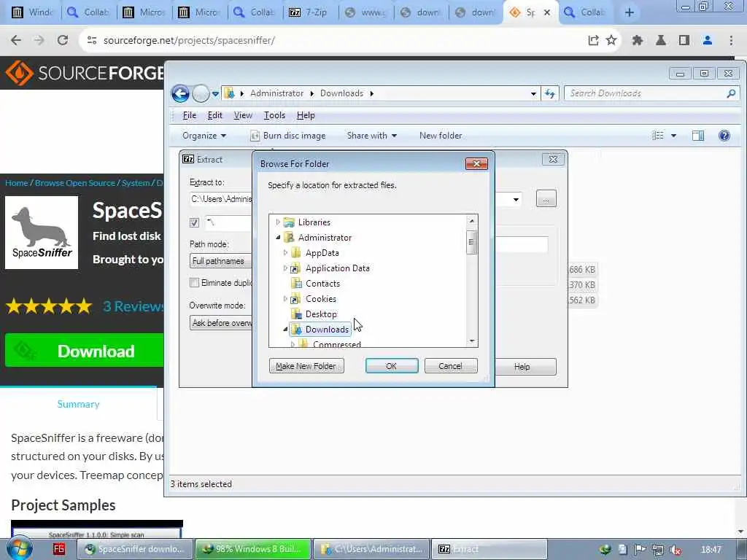
Task: Collapse the Administrator tree node
Action: click(x=278, y=238)
